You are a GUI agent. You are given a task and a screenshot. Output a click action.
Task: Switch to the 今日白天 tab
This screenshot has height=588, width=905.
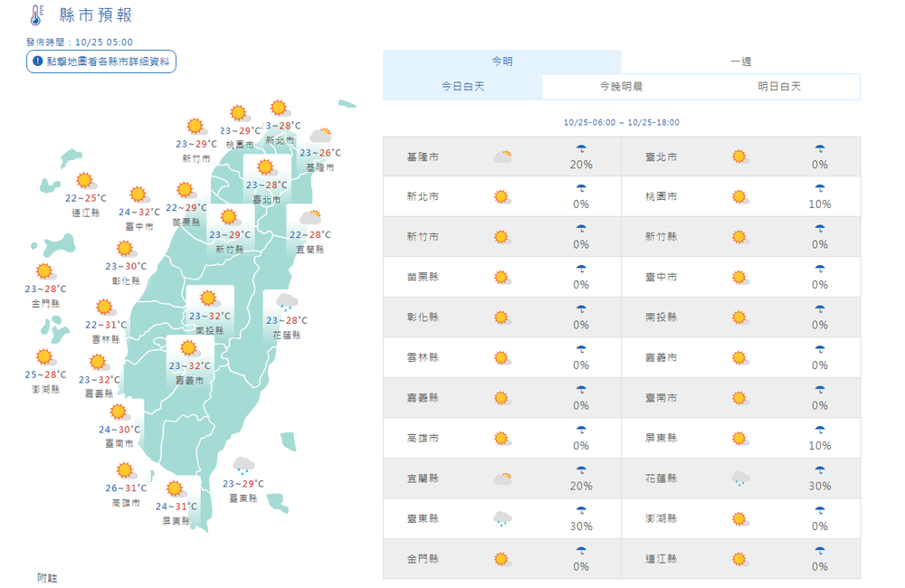point(463,86)
